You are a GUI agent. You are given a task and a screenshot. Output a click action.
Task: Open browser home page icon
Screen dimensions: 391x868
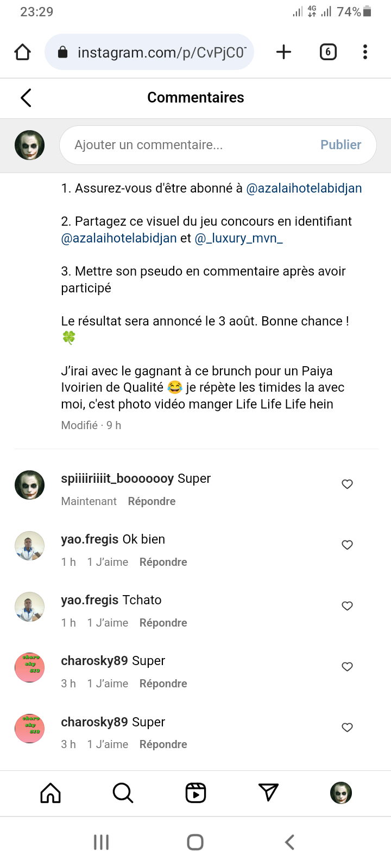[23, 52]
